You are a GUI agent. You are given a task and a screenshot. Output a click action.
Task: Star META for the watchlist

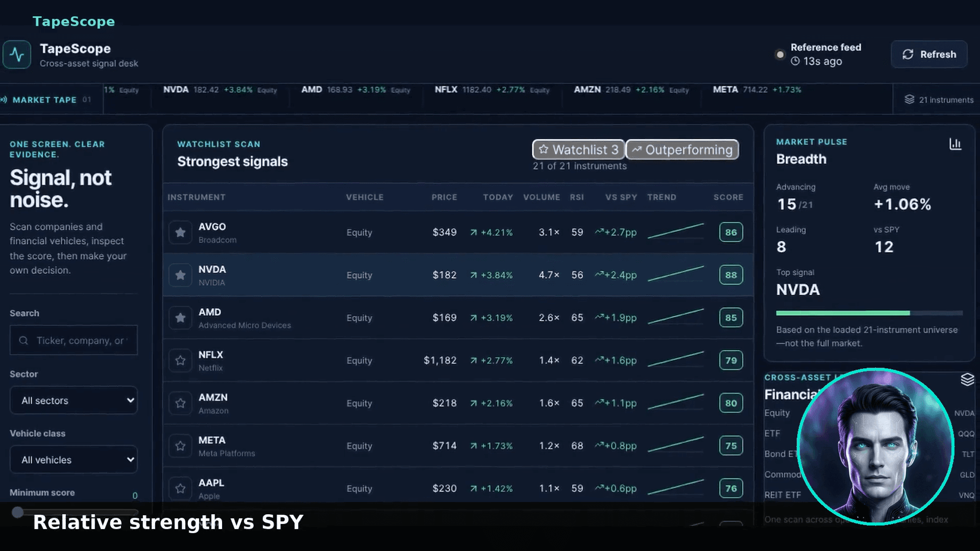[x=180, y=446]
